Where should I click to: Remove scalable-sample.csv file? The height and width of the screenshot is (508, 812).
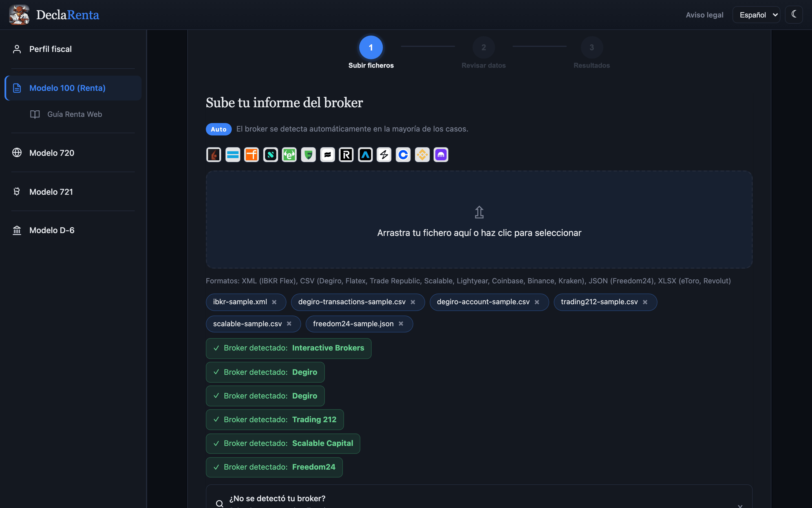tap(289, 323)
